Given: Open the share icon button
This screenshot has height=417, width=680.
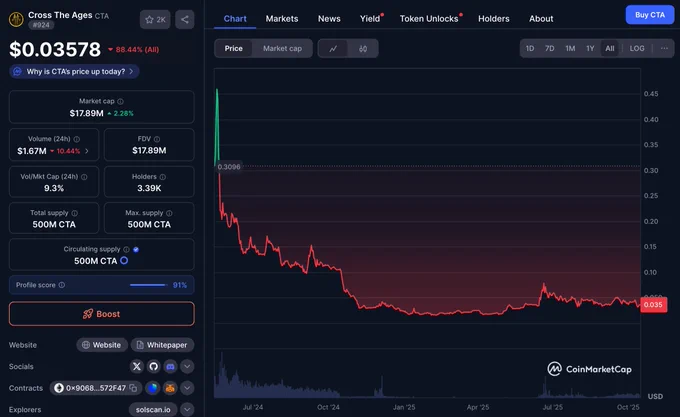Looking at the screenshot, I should 185,20.
